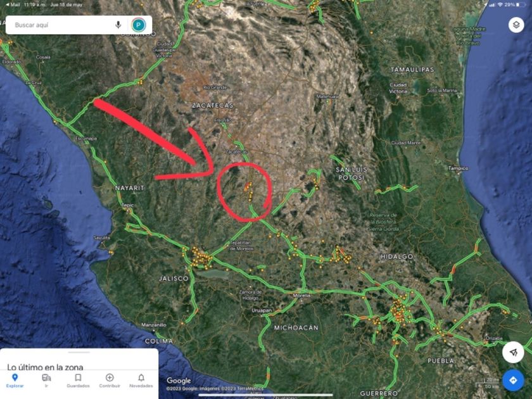532x399 pixels.
Task: Tap the Google logo on map
Action: 179,381
